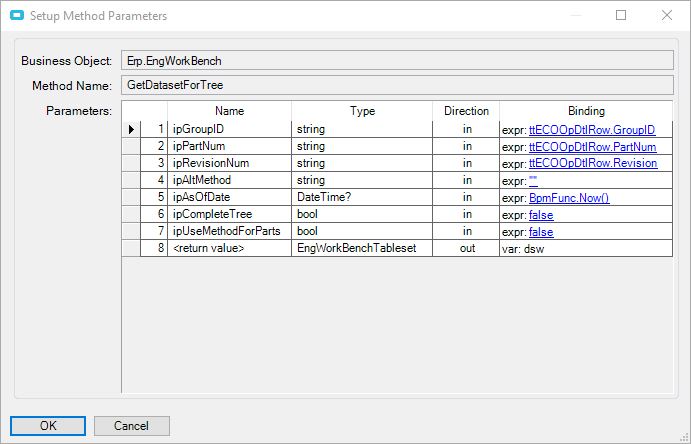Click the false link for ipCompleteTree
Viewport: 691px width, 444px height.
pos(540,215)
